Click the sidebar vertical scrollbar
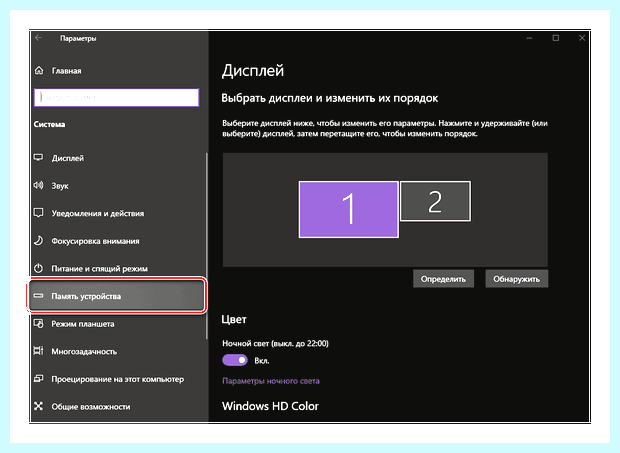The width and height of the screenshot is (620, 453). (x=206, y=246)
